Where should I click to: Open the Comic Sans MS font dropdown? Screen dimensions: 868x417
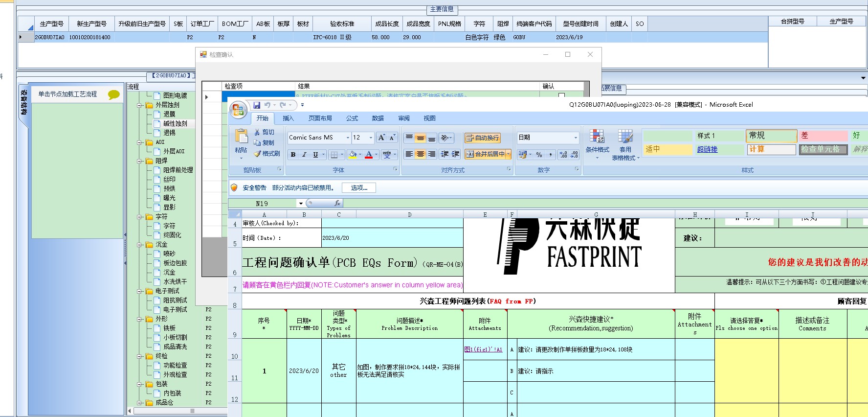[x=348, y=138]
